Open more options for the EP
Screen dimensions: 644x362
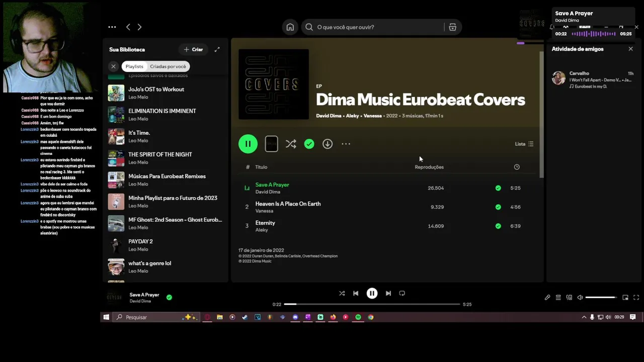tap(346, 144)
